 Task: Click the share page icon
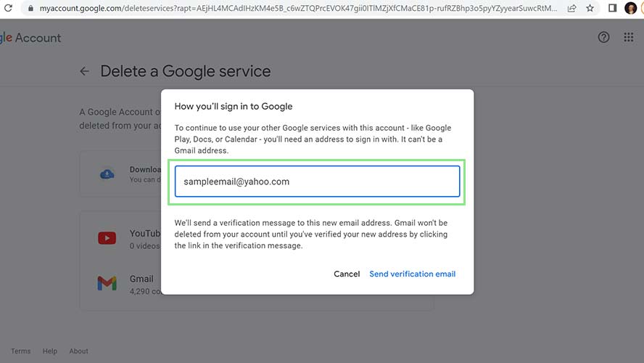571,8
